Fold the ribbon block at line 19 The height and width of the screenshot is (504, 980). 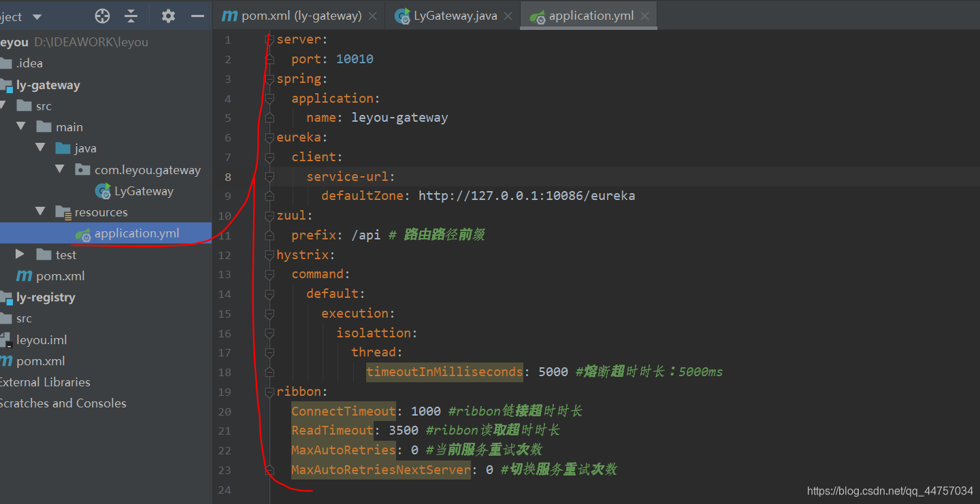coord(269,392)
